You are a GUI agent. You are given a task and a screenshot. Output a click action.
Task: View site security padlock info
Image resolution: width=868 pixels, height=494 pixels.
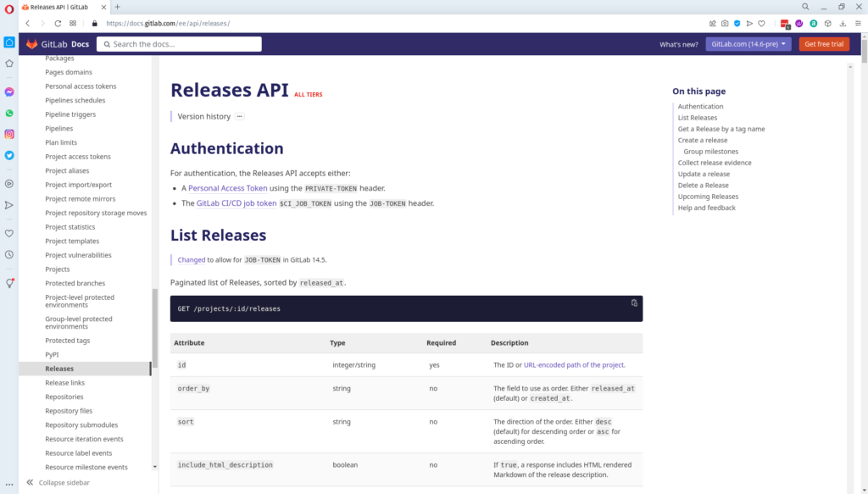click(x=94, y=23)
